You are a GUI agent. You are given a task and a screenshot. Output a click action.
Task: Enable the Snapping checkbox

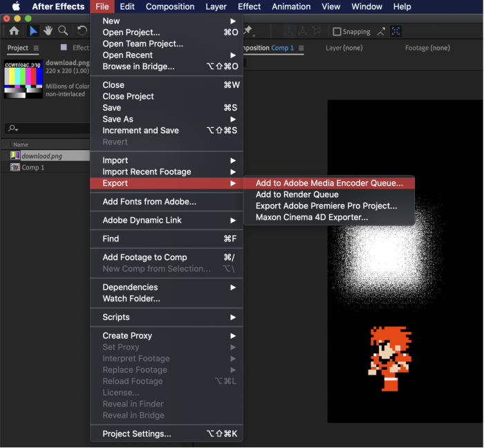pos(337,32)
